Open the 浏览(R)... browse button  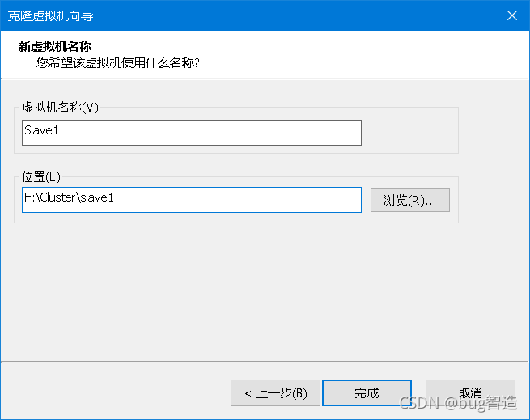[x=410, y=200]
